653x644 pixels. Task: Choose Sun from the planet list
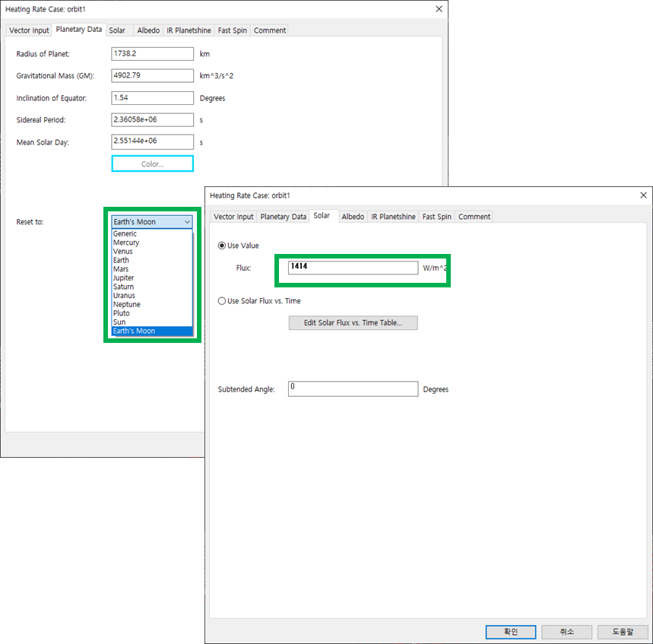tap(152, 322)
